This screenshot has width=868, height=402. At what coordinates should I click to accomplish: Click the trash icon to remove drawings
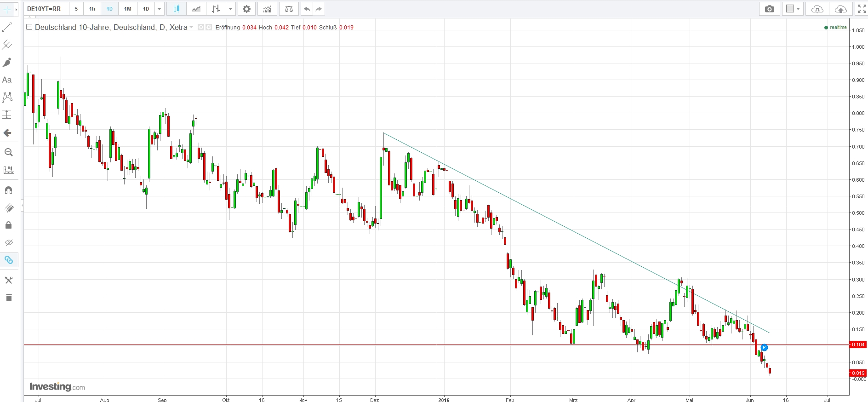(x=8, y=298)
